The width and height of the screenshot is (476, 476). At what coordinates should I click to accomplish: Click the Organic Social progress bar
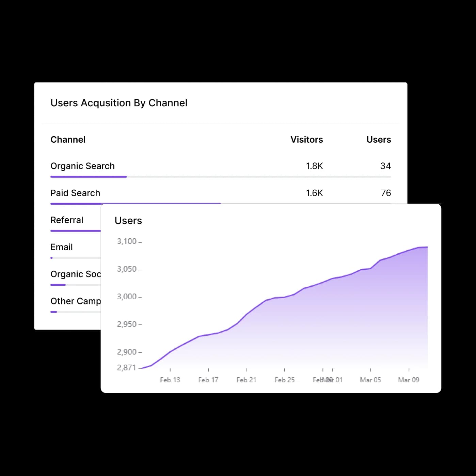click(x=58, y=285)
